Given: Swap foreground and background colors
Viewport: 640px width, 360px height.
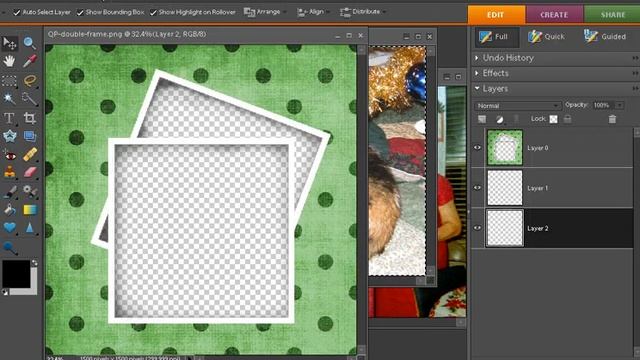Looking at the screenshot, I should click(x=35, y=263).
